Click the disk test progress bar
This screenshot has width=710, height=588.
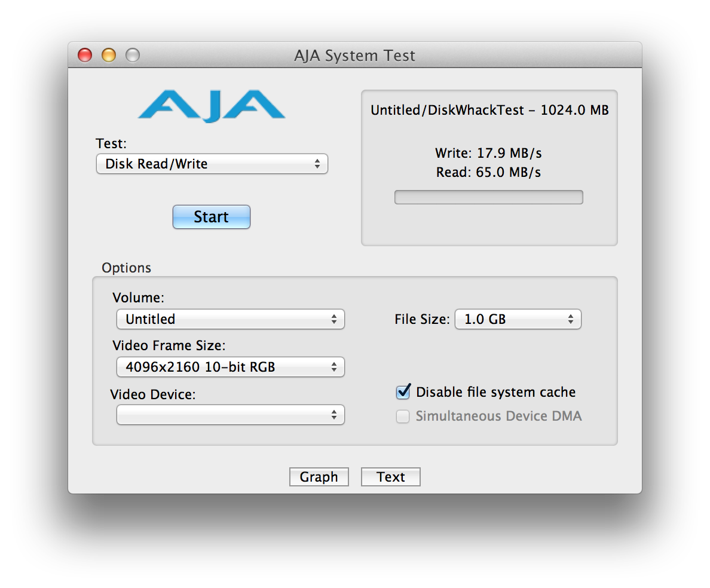coord(488,197)
